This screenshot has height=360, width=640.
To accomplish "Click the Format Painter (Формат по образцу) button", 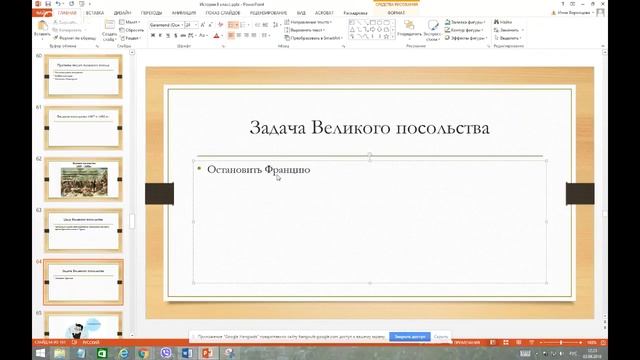I will (x=75, y=38).
